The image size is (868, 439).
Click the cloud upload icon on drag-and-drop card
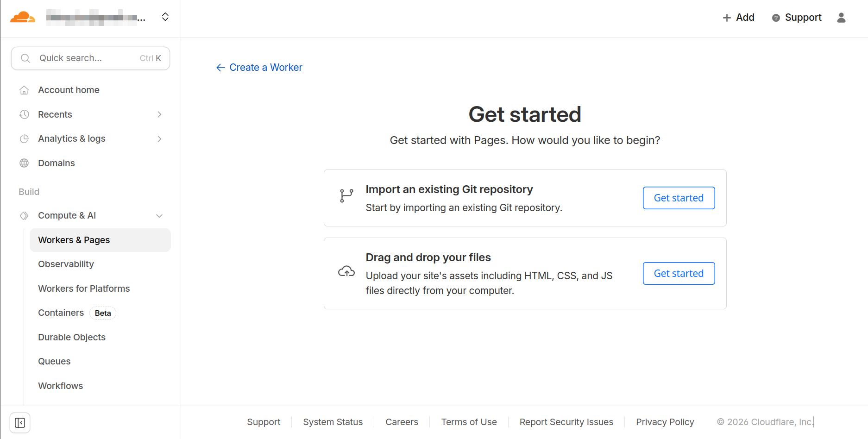pos(346,271)
